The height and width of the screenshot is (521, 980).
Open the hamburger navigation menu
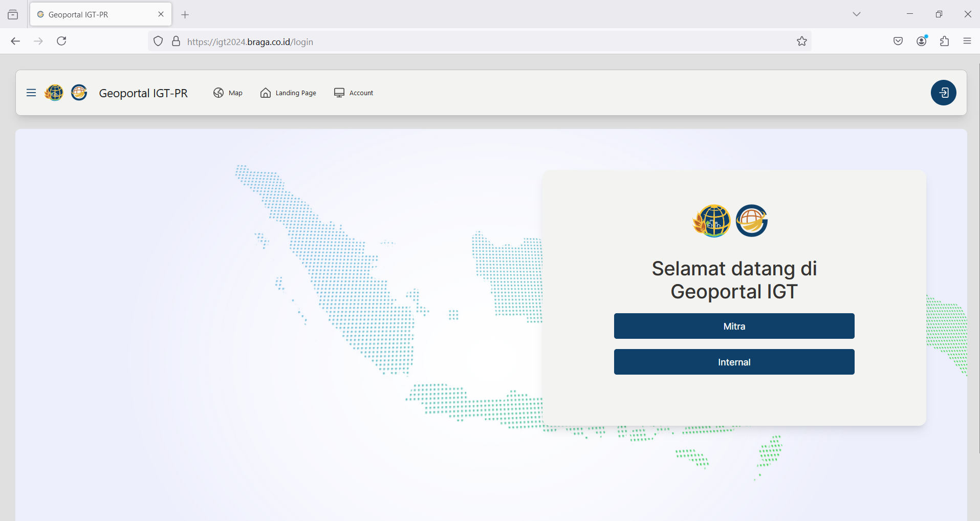[x=31, y=93]
